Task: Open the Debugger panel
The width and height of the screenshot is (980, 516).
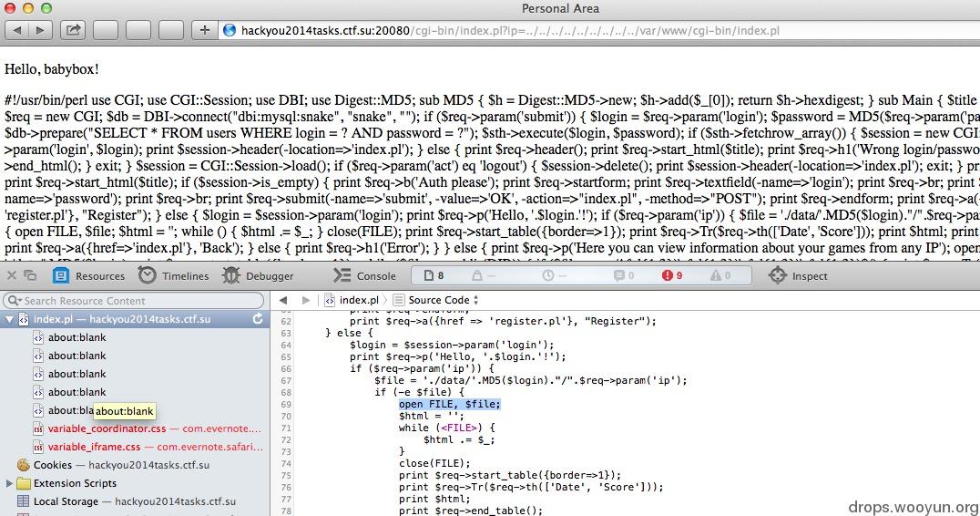Action: [258, 276]
